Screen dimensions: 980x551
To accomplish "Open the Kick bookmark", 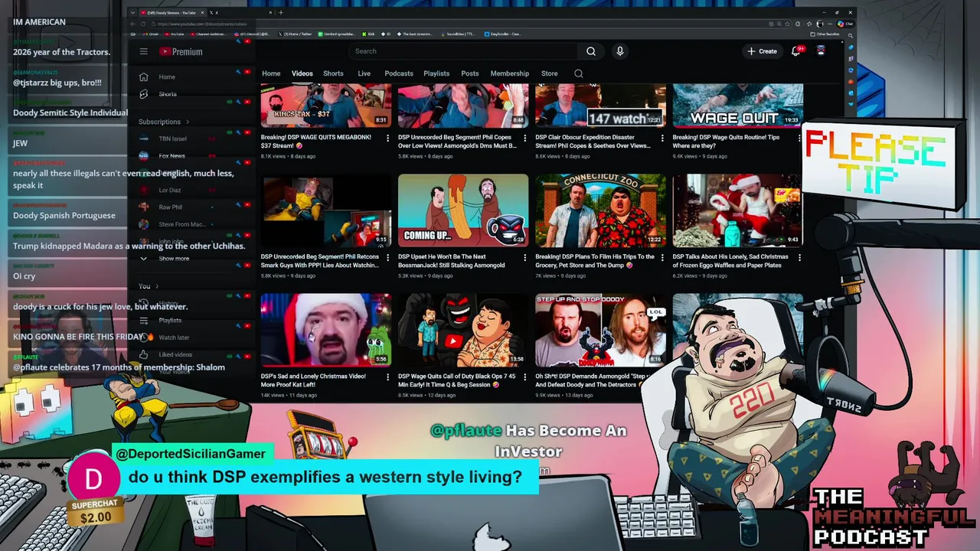I will coord(370,34).
